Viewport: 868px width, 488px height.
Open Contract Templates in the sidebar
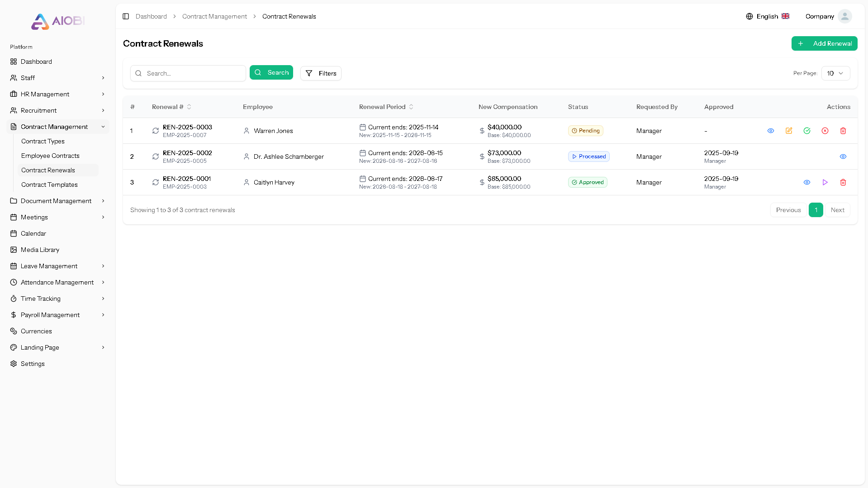(x=49, y=185)
